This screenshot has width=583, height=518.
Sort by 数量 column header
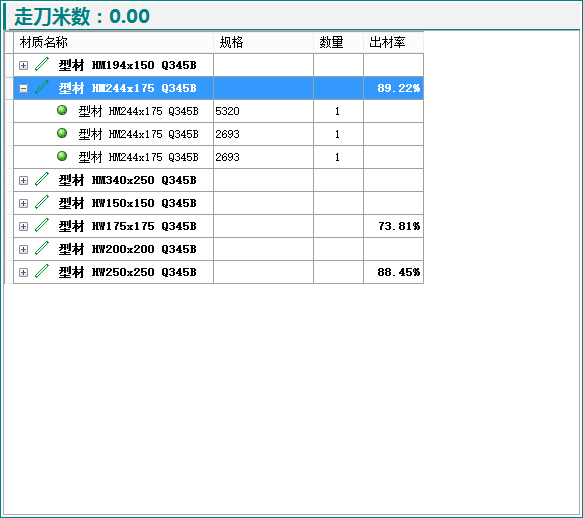pyautogui.click(x=338, y=42)
